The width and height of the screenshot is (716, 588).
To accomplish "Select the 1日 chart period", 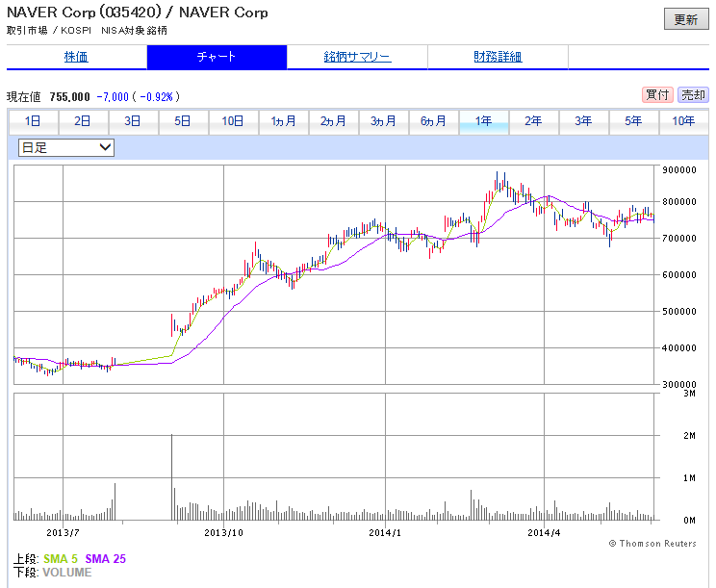I will coord(34,121).
